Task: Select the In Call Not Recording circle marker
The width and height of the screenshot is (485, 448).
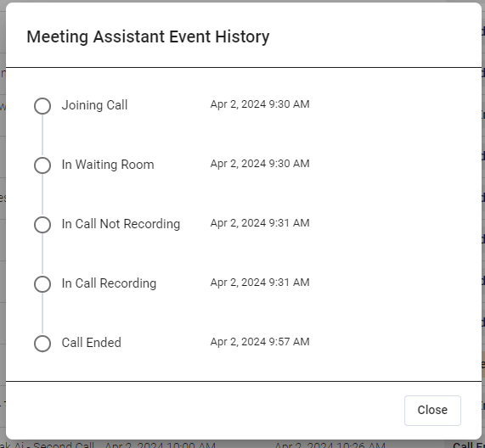Action: 42,225
